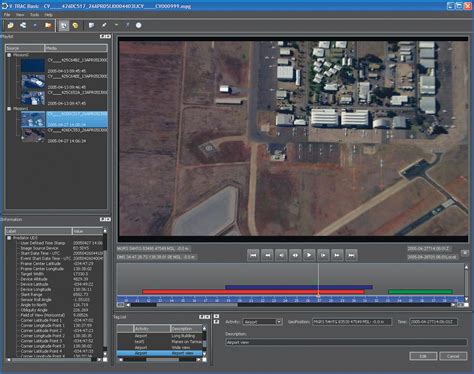474x374 pixels.
Task: Collapse the second Mission node in Playlist
Action: tap(9, 109)
